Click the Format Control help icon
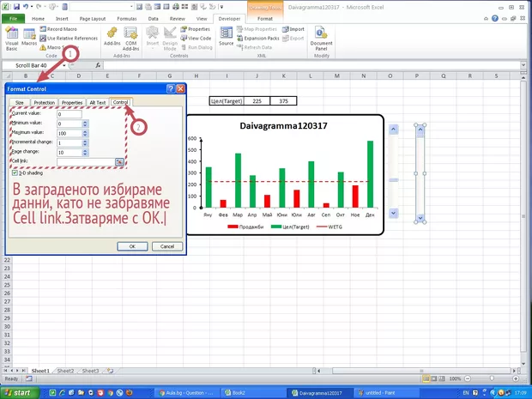The height and width of the screenshot is (399, 532). coord(170,88)
